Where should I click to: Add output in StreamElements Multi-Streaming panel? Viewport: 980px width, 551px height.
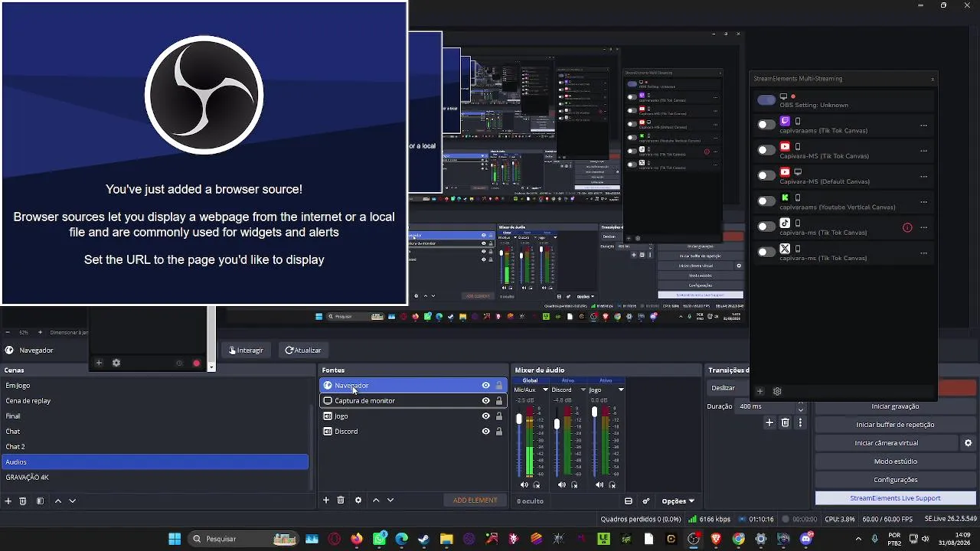pos(759,391)
